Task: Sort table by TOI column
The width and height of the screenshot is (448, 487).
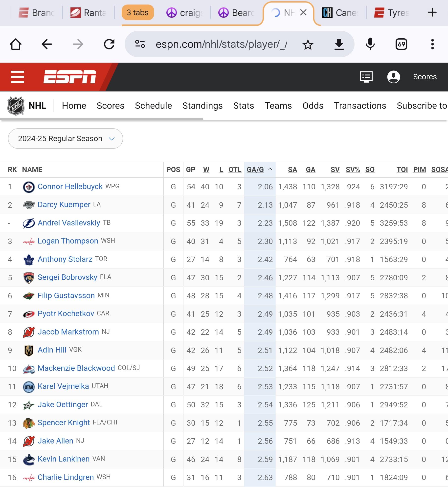Action: click(x=402, y=170)
